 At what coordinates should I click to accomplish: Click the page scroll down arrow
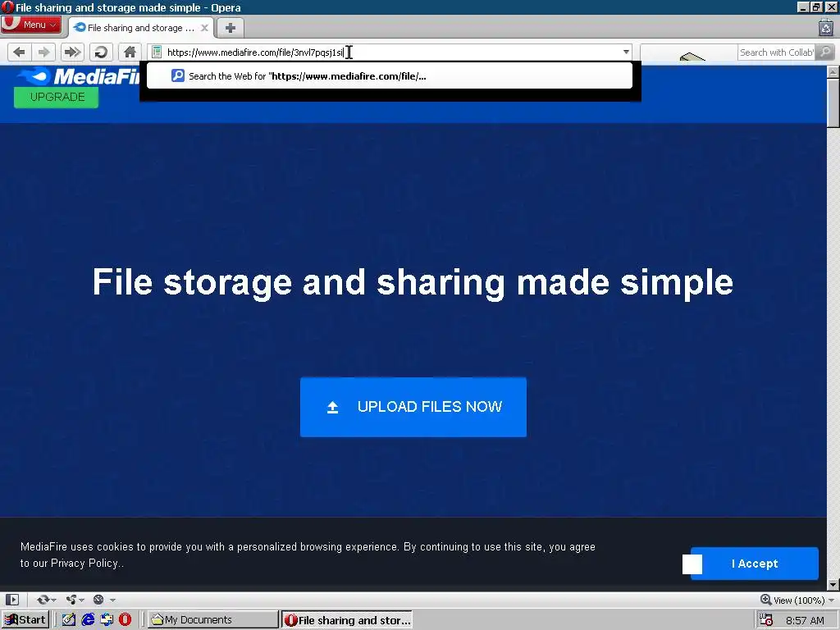[x=833, y=584]
